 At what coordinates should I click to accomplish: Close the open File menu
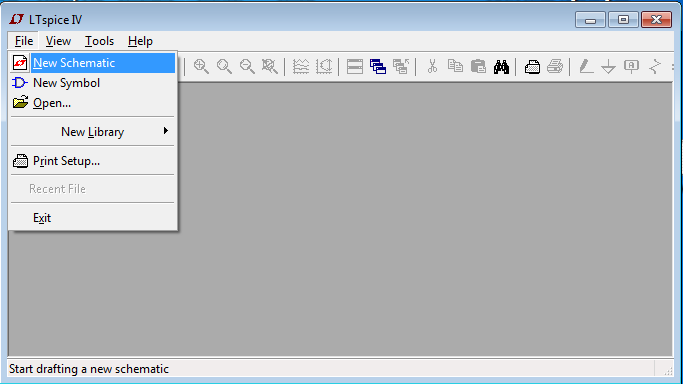[24, 41]
